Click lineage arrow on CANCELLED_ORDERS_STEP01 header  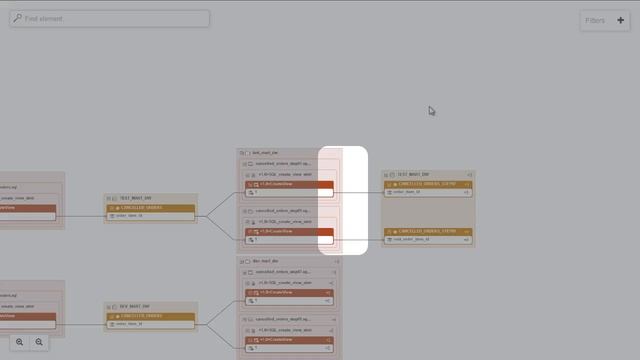point(467,184)
